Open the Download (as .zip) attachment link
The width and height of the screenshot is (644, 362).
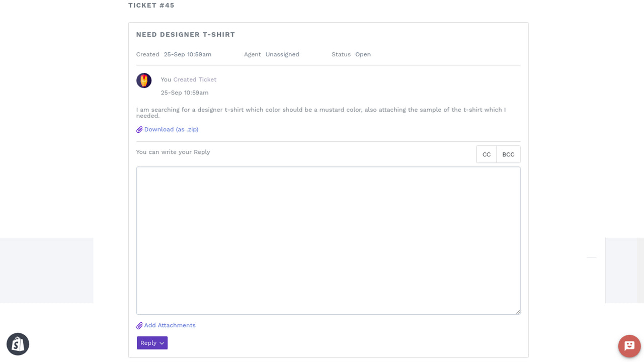click(x=171, y=129)
